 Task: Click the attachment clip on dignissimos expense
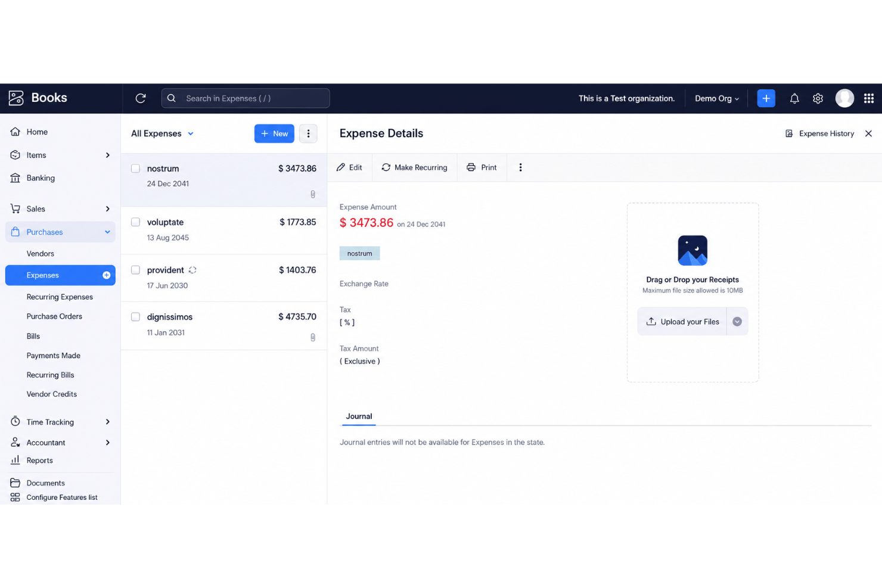pyautogui.click(x=313, y=337)
